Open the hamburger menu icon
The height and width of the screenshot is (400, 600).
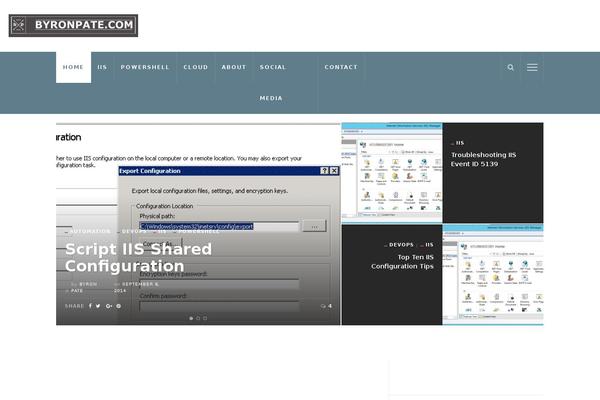(x=532, y=67)
